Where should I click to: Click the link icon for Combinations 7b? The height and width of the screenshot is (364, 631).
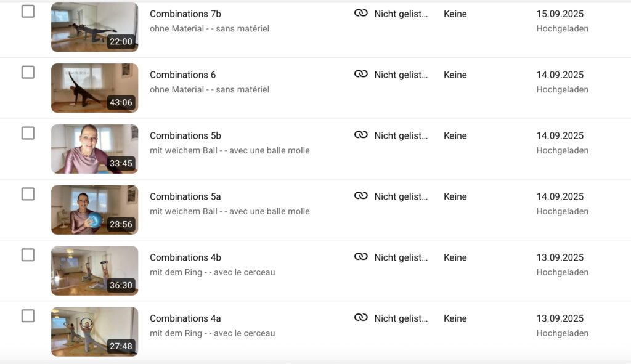pos(361,14)
